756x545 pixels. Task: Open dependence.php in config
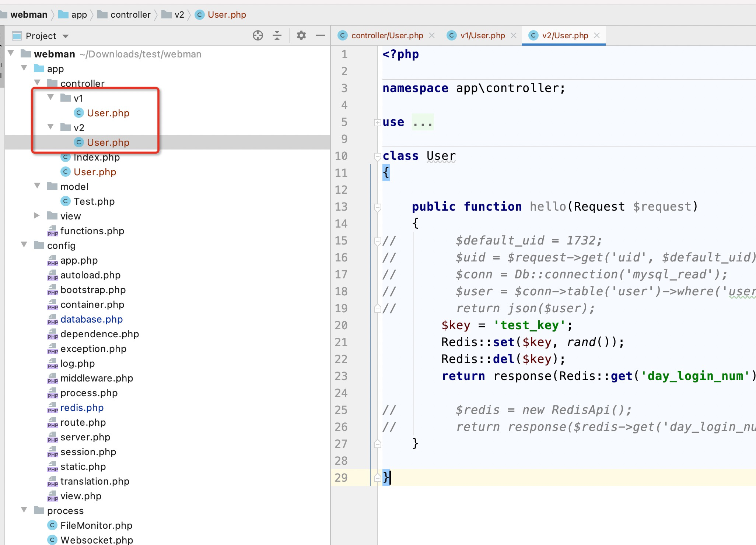tap(99, 334)
